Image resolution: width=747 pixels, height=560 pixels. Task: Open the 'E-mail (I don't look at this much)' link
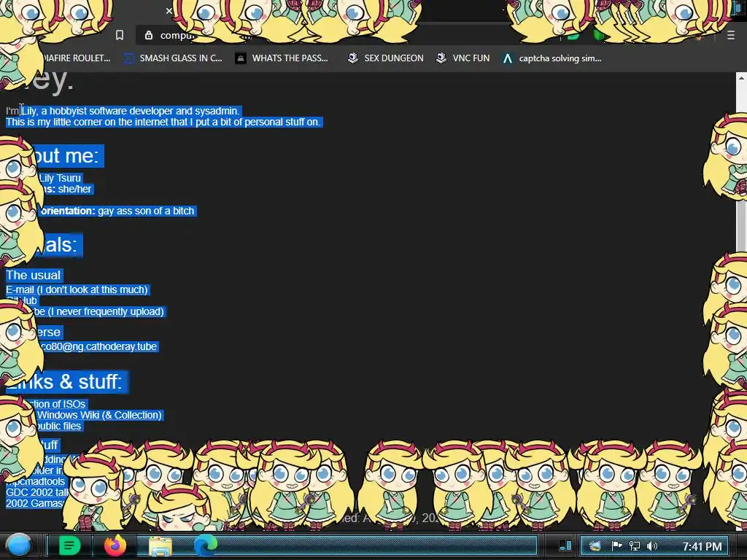77,289
